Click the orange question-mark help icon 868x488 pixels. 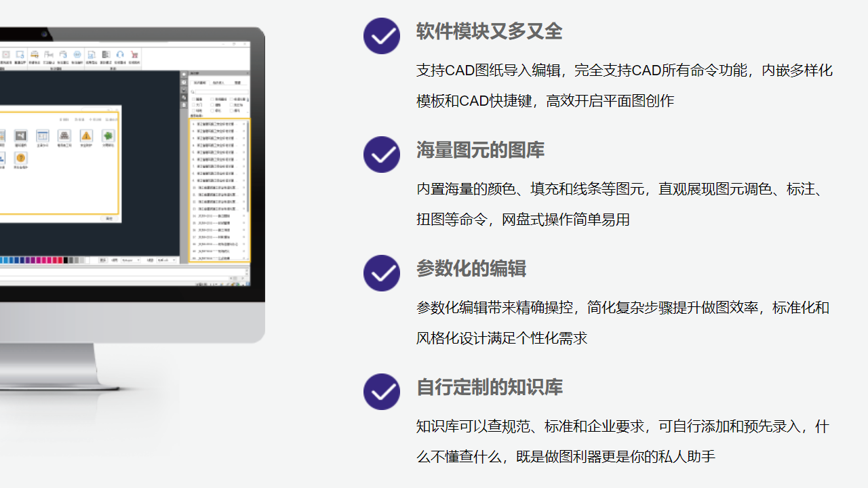tap(21, 157)
